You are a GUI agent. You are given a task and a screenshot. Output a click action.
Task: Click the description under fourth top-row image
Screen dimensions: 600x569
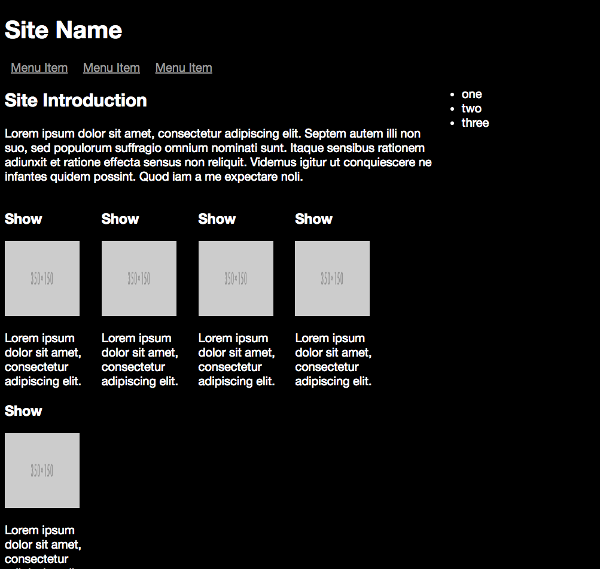point(333,360)
